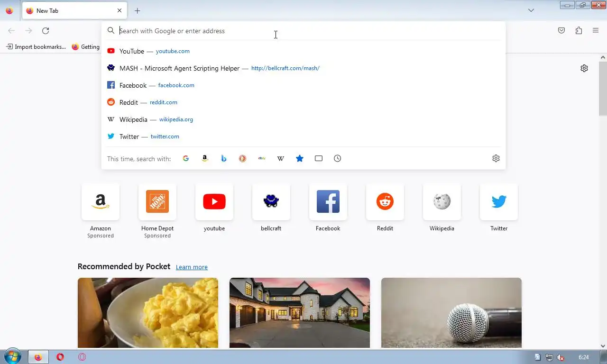Open the microphone Pocket story
The image size is (607, 364).
pyautogui.click(x=451, y=313)
